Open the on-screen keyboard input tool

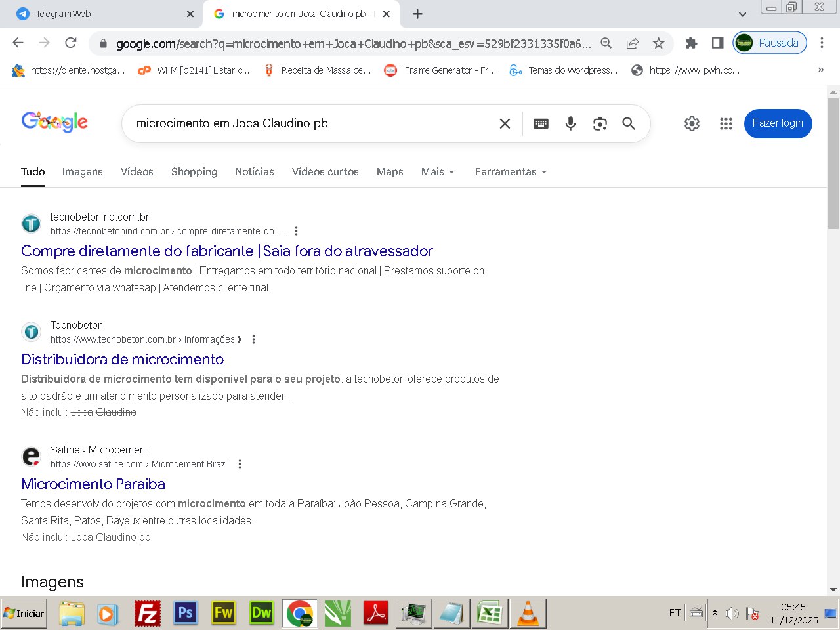(x=541, y=123)
